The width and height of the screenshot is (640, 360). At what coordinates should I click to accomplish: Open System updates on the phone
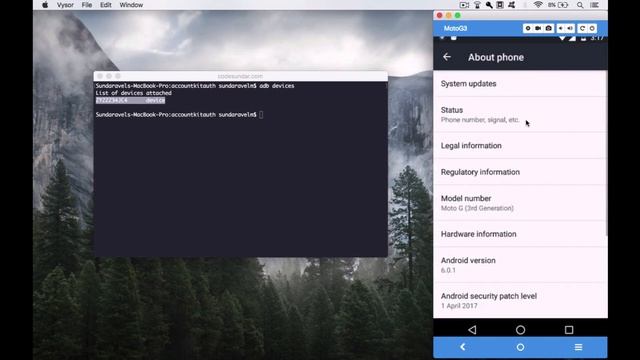[x=520, y=84]
